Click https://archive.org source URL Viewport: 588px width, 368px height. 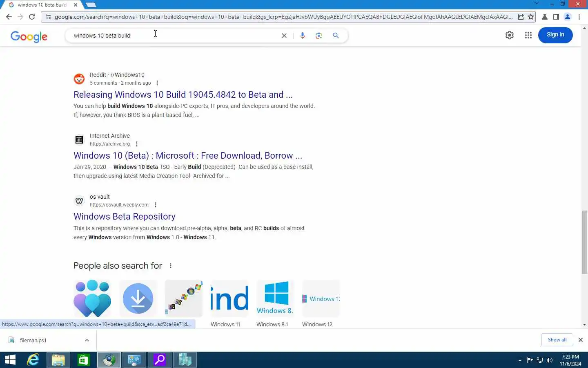[x=110, y=144]
